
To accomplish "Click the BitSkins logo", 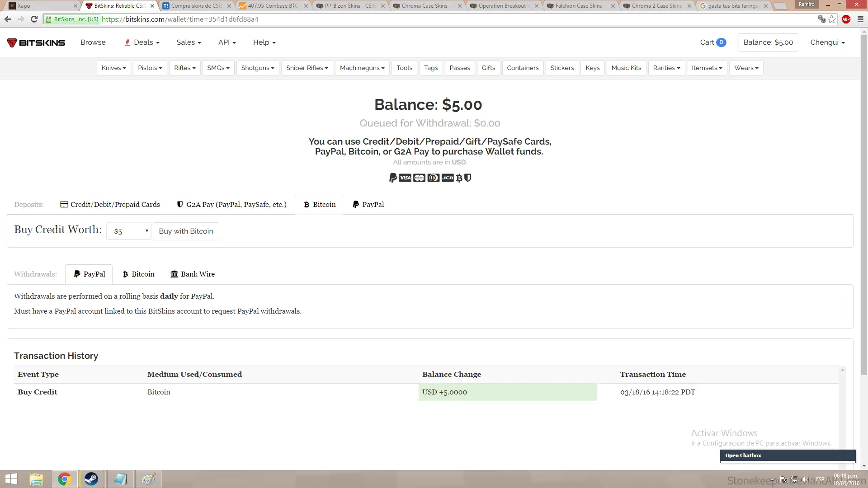I will click(x=36, y=42).
